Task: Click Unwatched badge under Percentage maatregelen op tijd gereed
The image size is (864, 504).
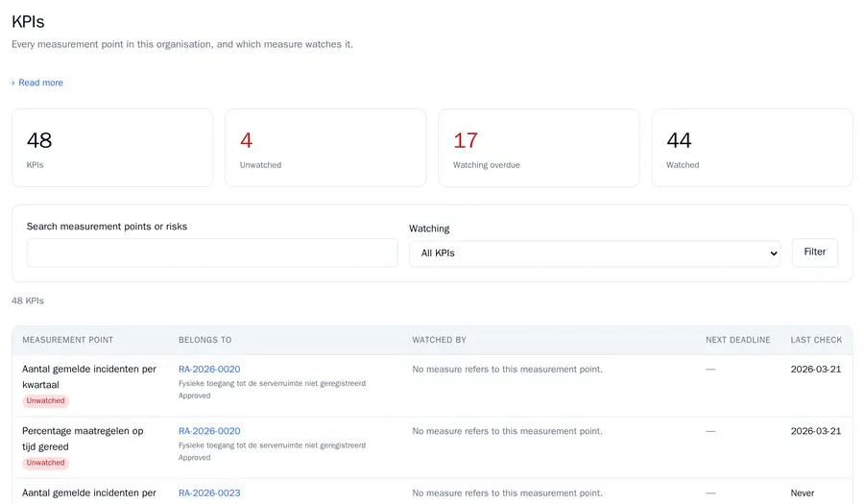Action: (x=46, y=463)
